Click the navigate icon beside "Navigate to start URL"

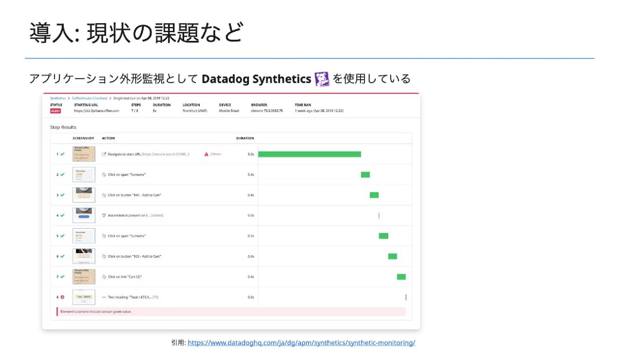[104, 154]
